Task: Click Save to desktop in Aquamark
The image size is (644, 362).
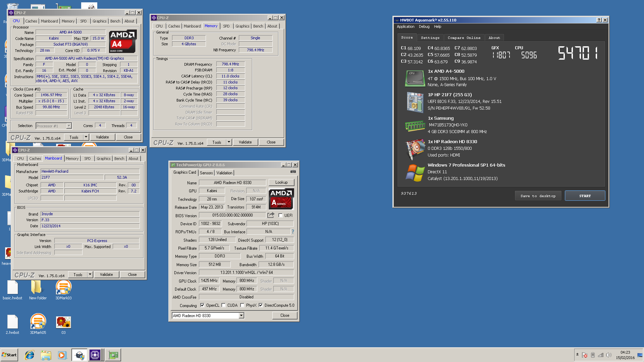Action: [538, 196]
